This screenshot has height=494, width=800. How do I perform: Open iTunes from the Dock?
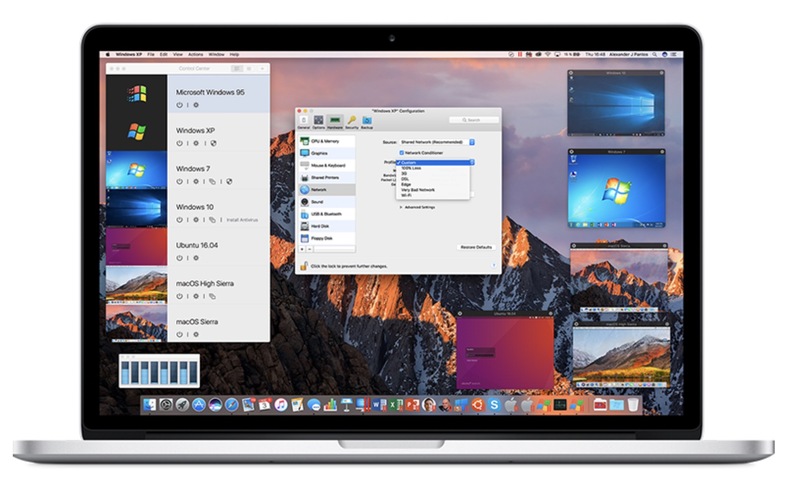pyautogui.click(x=281, y=405)
